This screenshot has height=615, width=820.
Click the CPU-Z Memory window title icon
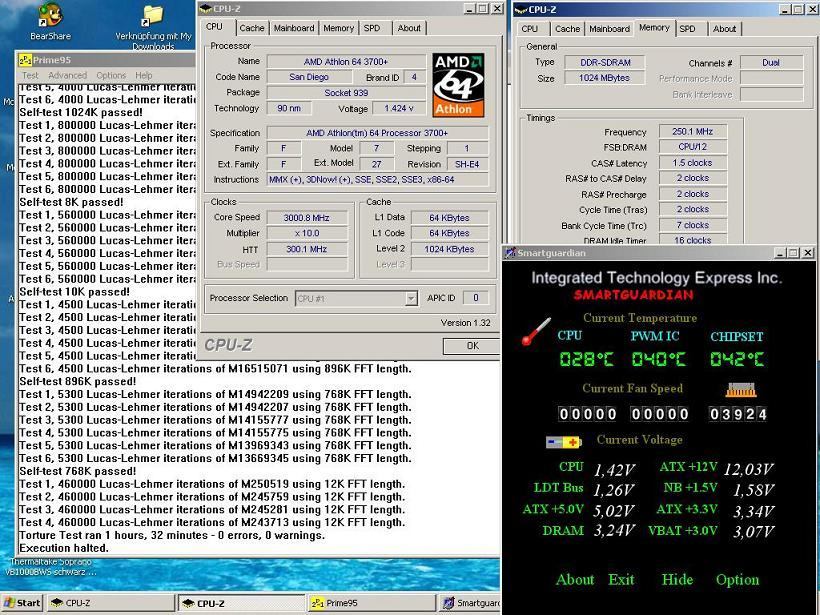click(521, 9)
